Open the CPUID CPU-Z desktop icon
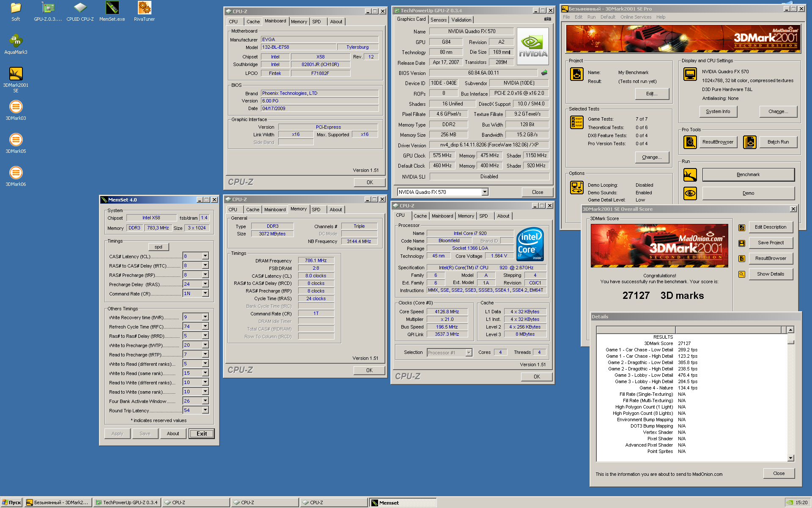Image resolution: width=812 pixels, height=508 pixels. [x=80, y=8]
